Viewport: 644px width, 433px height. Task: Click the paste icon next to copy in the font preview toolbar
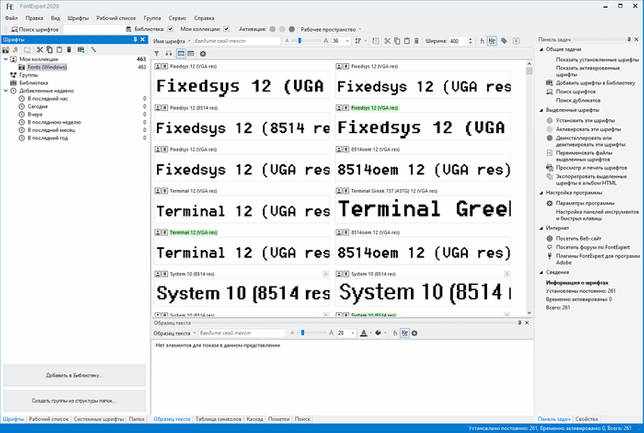click(407, 41)
